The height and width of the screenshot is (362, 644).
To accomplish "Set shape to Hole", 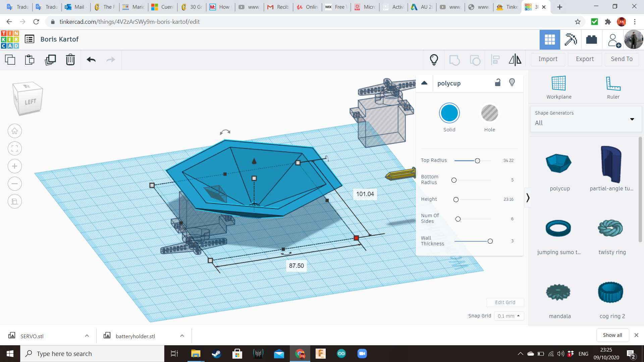I will (x=489, y=113).
